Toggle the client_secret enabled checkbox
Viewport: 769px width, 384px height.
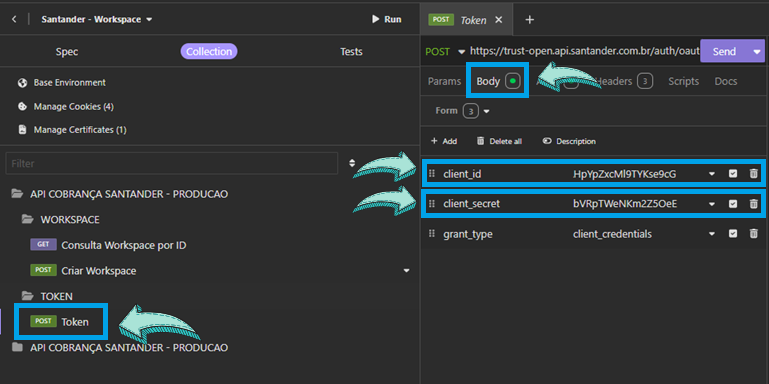pyautogui.click(x=733, y=204)
